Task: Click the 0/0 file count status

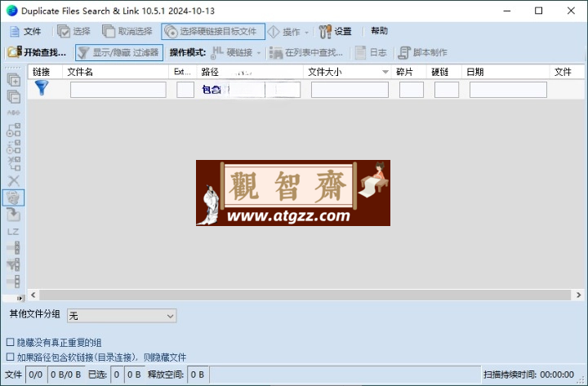Action: (36, 375)
